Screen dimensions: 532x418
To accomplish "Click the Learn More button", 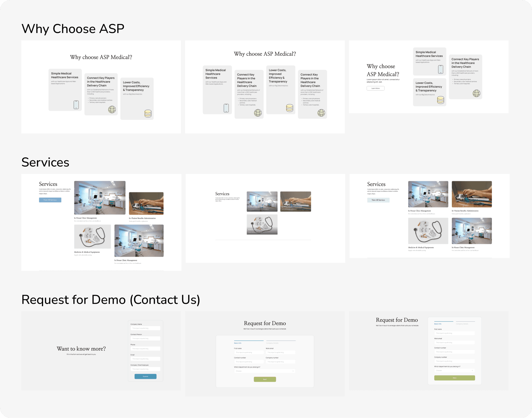I will click(375, 88).
